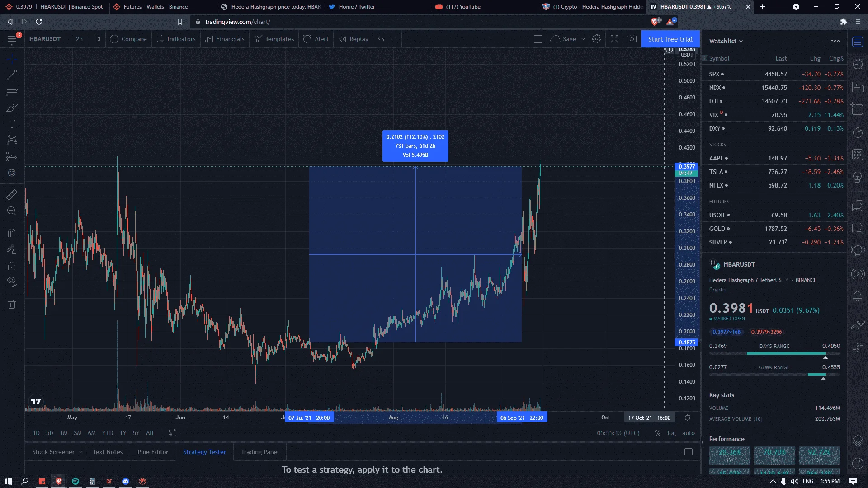868x488 pixels.
Task: Select the YTD date range
Action: 108,433
